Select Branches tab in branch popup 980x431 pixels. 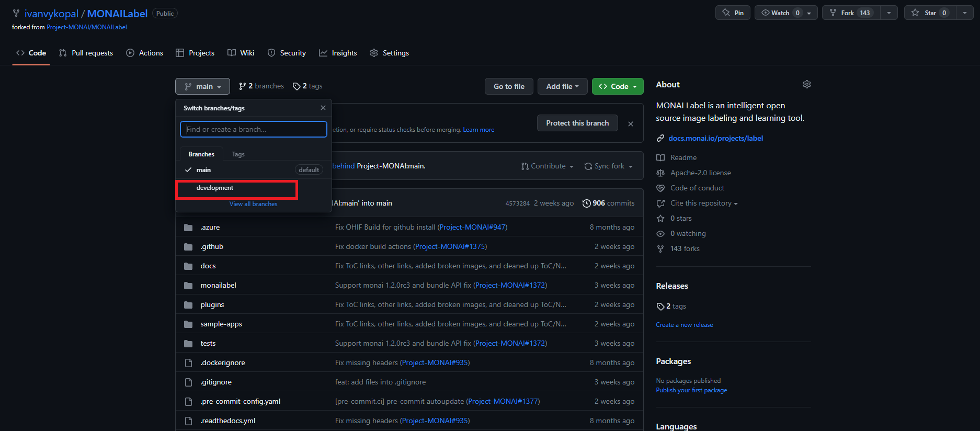tap(201, 154)
